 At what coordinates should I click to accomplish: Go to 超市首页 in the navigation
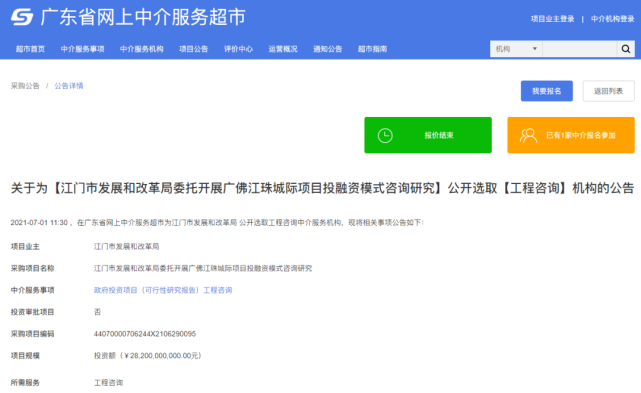pyautogui.click(x=30, y=49)
